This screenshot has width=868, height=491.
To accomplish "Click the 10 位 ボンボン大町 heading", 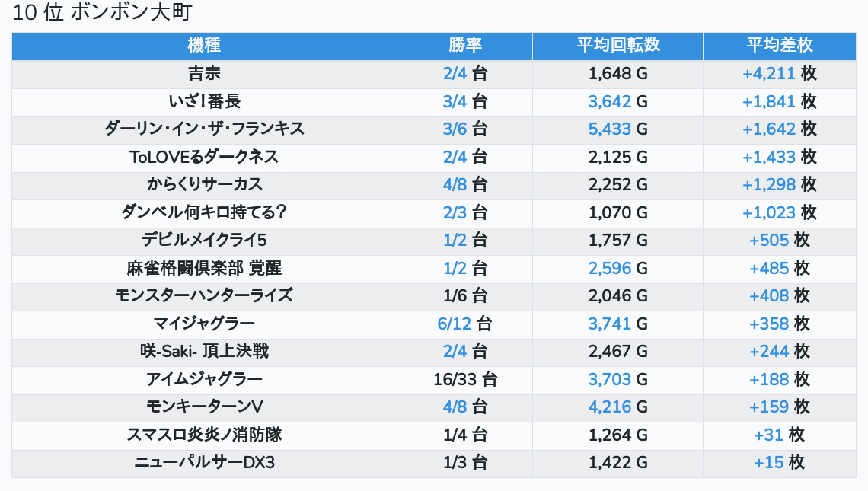I will point(102,12).
